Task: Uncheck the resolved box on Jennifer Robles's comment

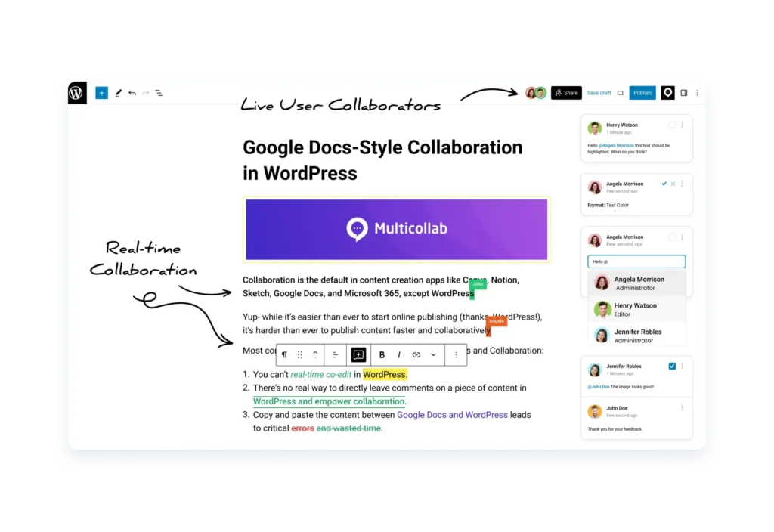Action: tap(672, 367)
